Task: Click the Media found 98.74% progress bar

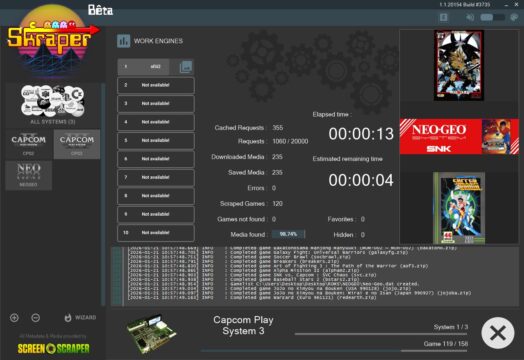Action: 288,234
